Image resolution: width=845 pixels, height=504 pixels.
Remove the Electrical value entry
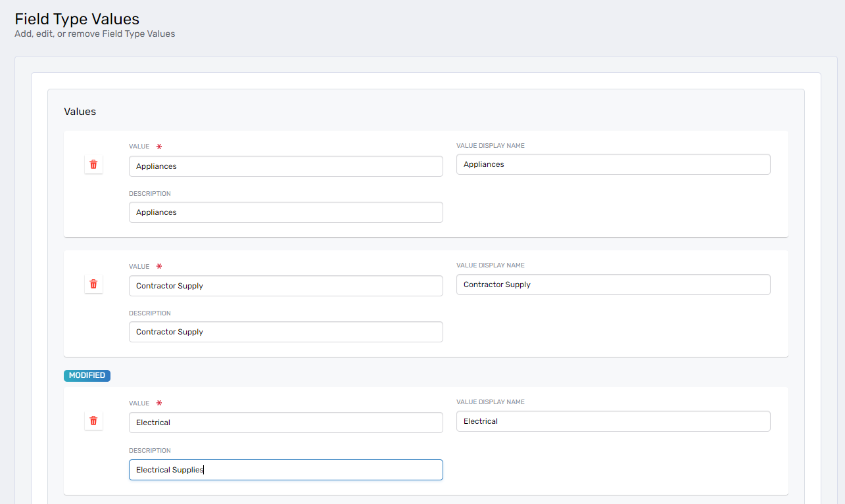[93, 421]
